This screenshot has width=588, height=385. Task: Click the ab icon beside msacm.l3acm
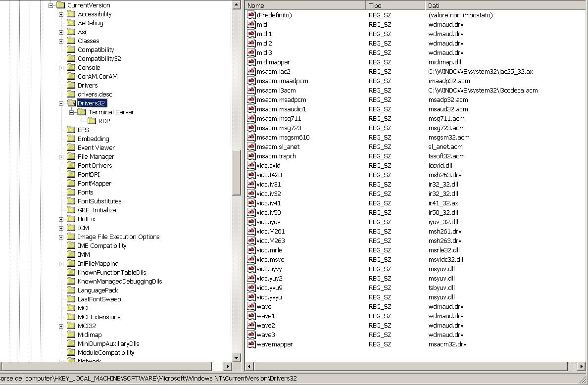pyautogui.click(x=251, y=90)
